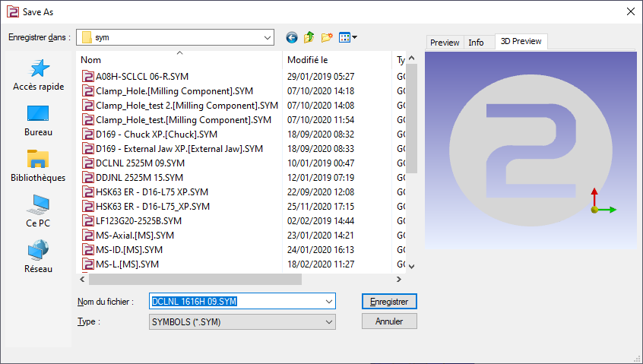Expand the 'Enregistrer dans' folder dropdown
The width and height of the screenshot is (643, 364).
(267, 37)
